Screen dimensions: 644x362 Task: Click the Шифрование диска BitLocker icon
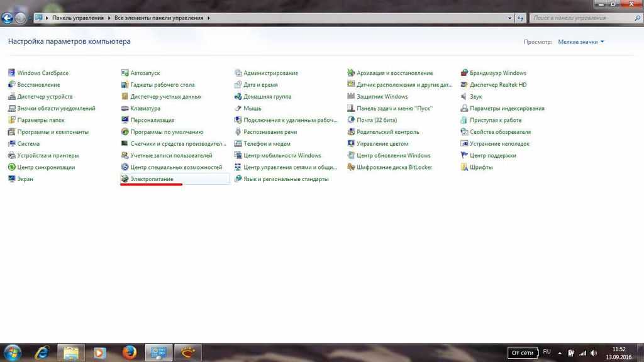point(352,167)
